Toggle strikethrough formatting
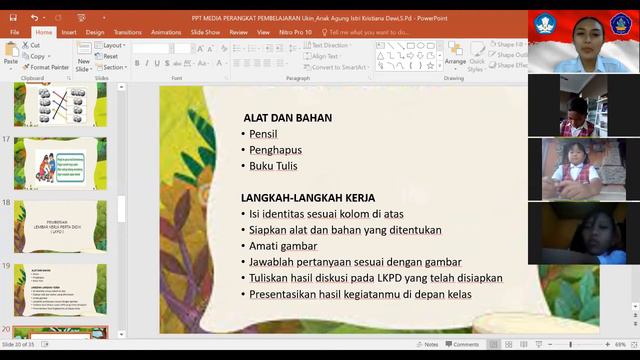The width and height of the screenshot is (640, 360). 177,63
